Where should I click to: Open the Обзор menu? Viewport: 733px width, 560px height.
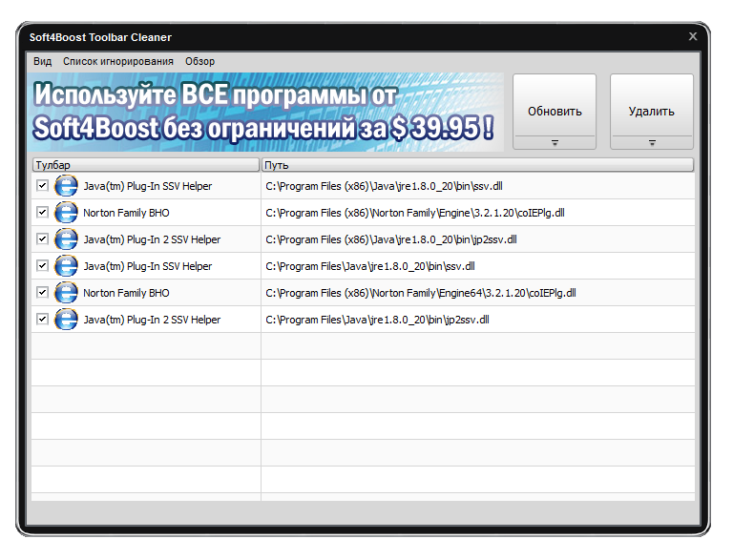200,61
